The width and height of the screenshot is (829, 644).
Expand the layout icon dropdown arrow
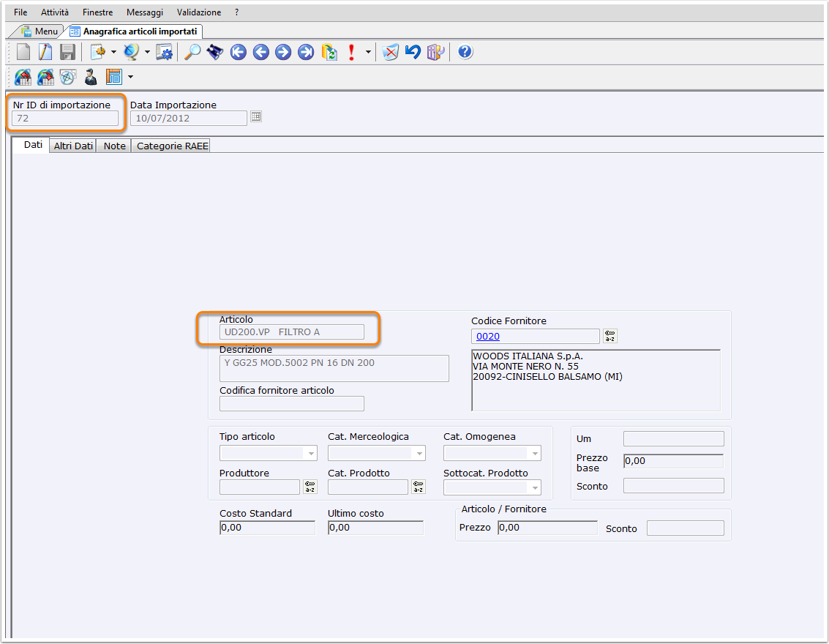130,77
